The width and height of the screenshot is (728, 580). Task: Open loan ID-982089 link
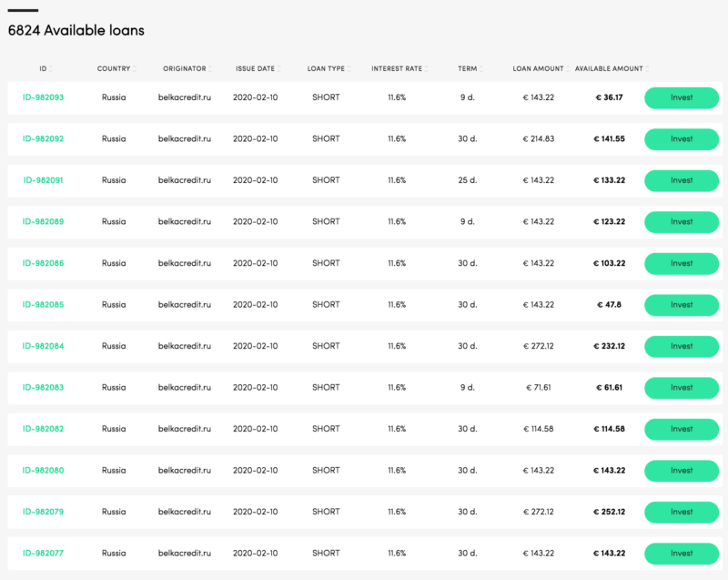tap(43, 221)
